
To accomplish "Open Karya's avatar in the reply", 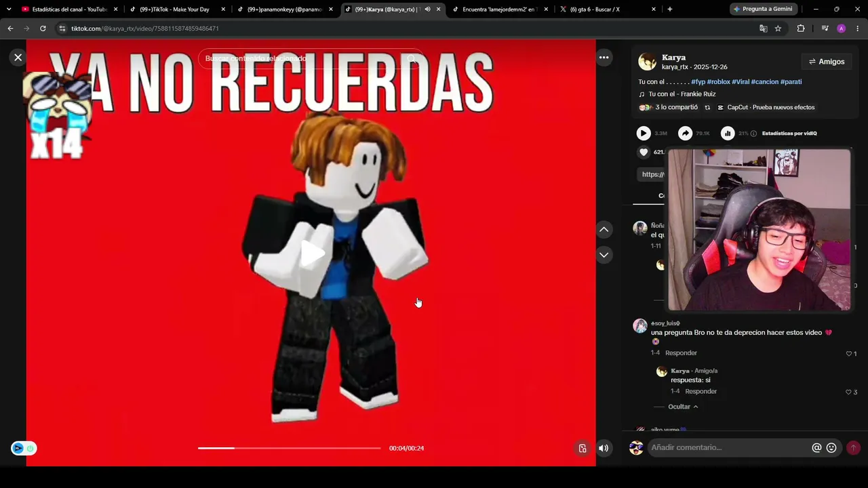I will (x=662, y=371).
